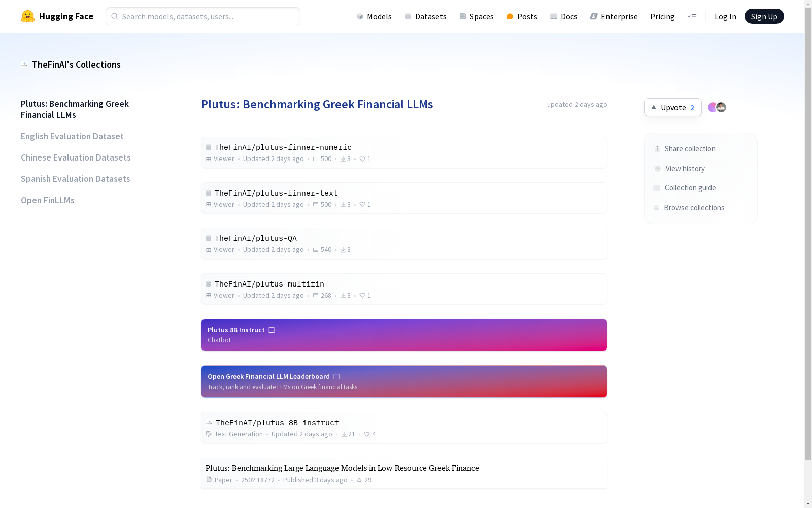Click the download icon on plutus-8B-instruct
812x508 pixels.
(344, 434)
